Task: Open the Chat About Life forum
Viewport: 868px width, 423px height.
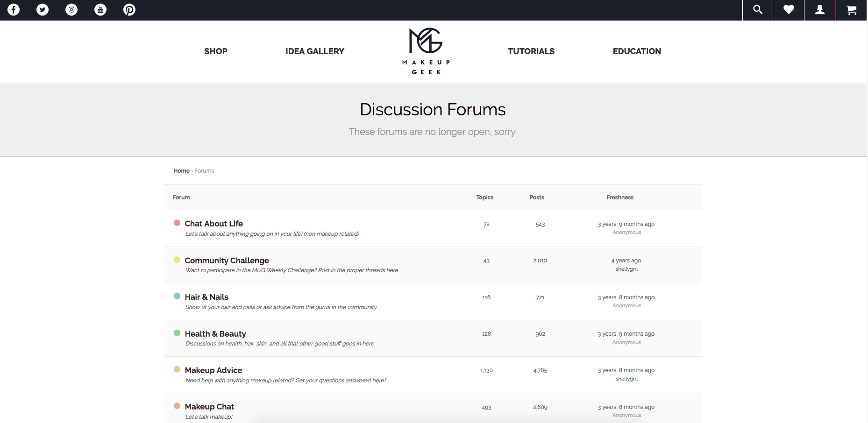Action: (213, 224)
